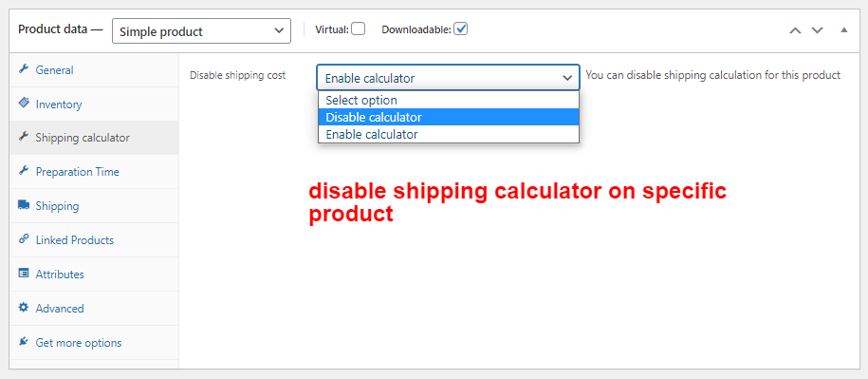Click the Shipping calculator wrench icon
Viewport: 868px width, 379px height.
pos(24,138)
